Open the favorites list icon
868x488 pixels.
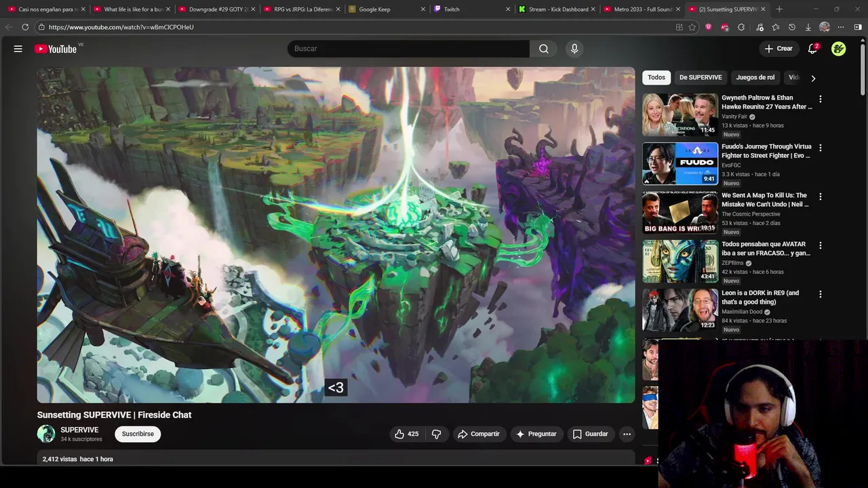tap(775, 27)
